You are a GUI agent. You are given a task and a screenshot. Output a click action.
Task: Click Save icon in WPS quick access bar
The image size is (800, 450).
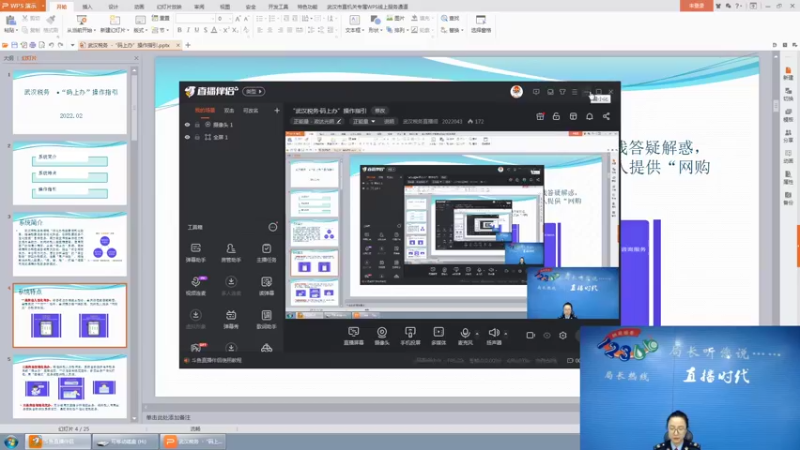click(14, 45)
